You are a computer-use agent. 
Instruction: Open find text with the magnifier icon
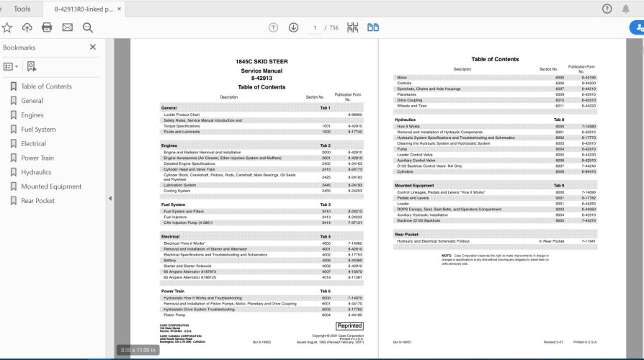(88, 27)
